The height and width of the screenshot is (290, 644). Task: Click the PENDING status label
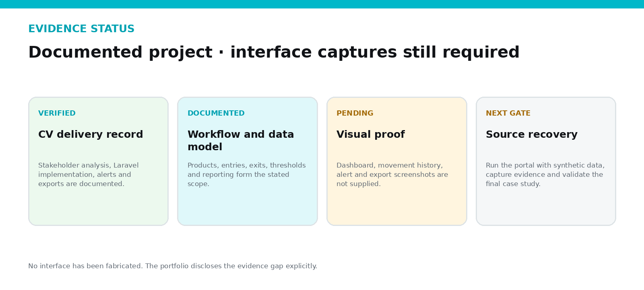[355, 113]
